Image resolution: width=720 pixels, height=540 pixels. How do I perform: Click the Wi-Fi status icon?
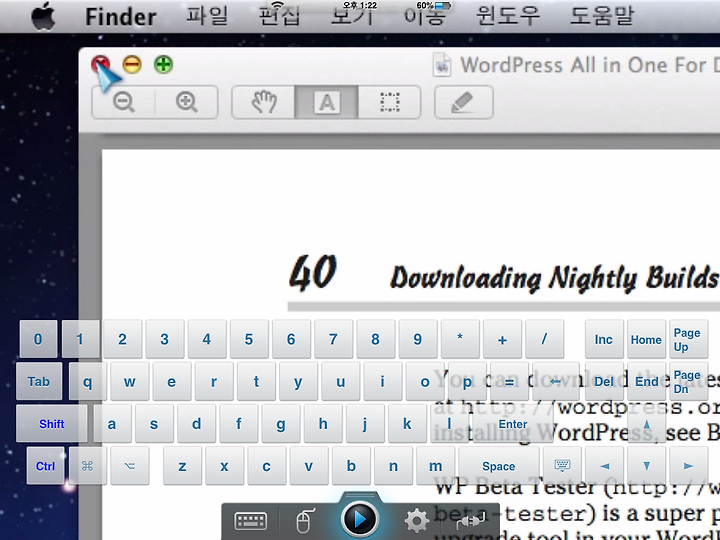[277, 6]
